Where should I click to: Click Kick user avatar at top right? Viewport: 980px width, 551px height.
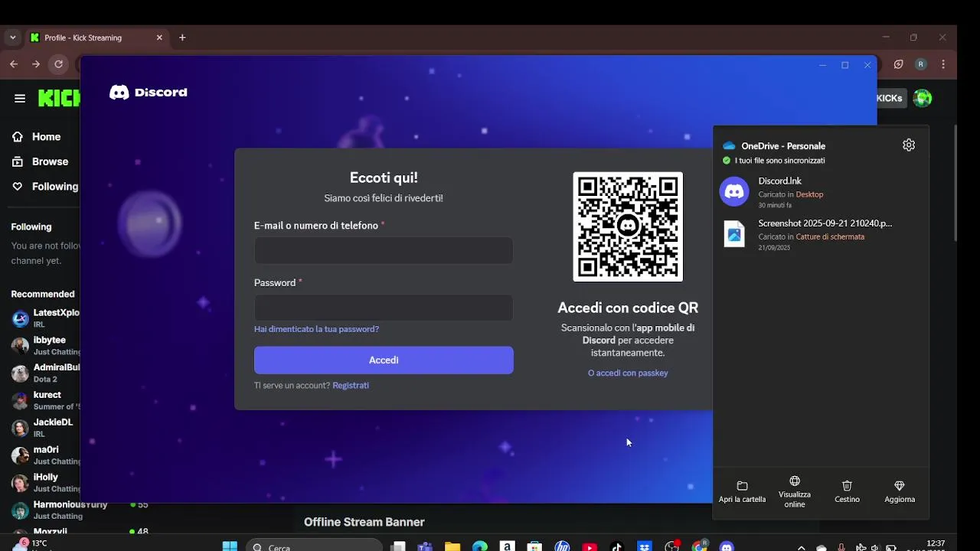point(923,98)
